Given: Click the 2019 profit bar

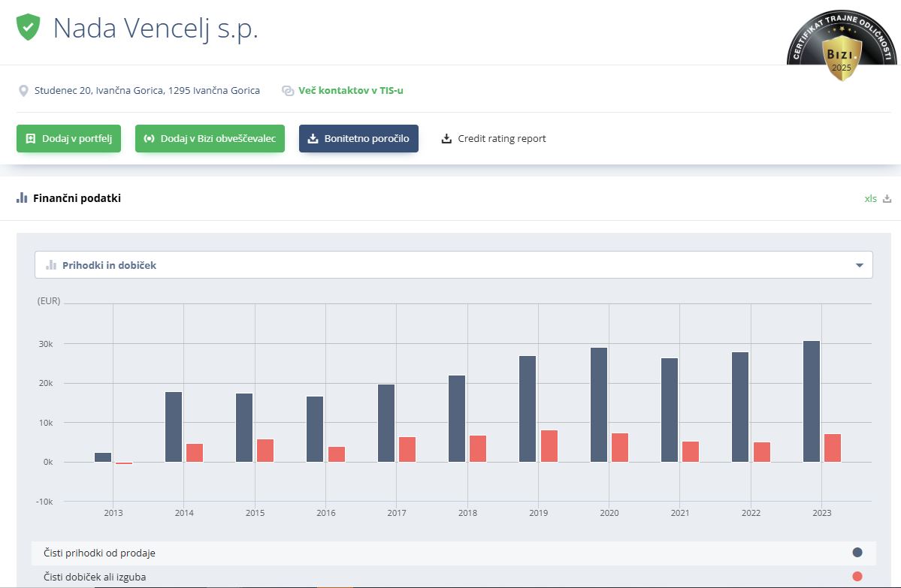Looking at the screenshot, I should coord(549,446).
